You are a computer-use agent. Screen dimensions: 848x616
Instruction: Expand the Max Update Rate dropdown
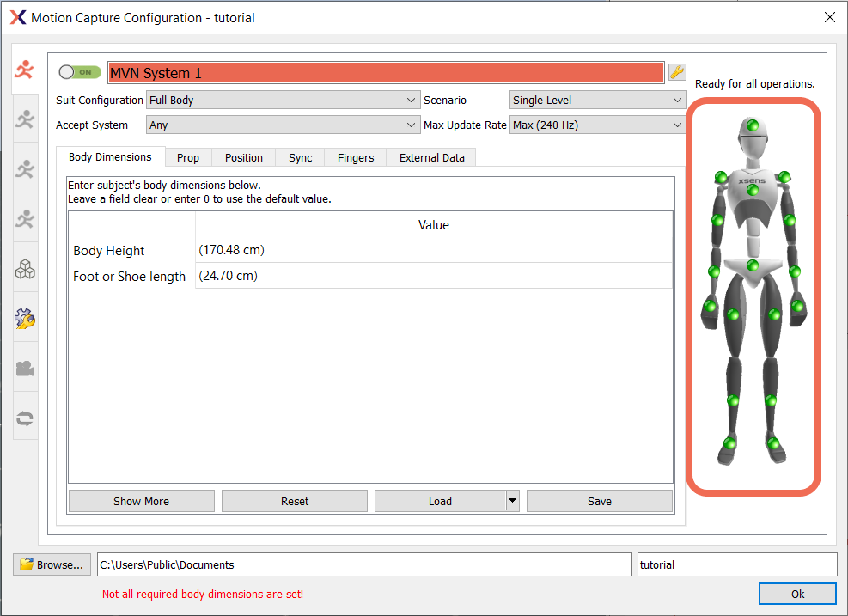click(597, 125)
